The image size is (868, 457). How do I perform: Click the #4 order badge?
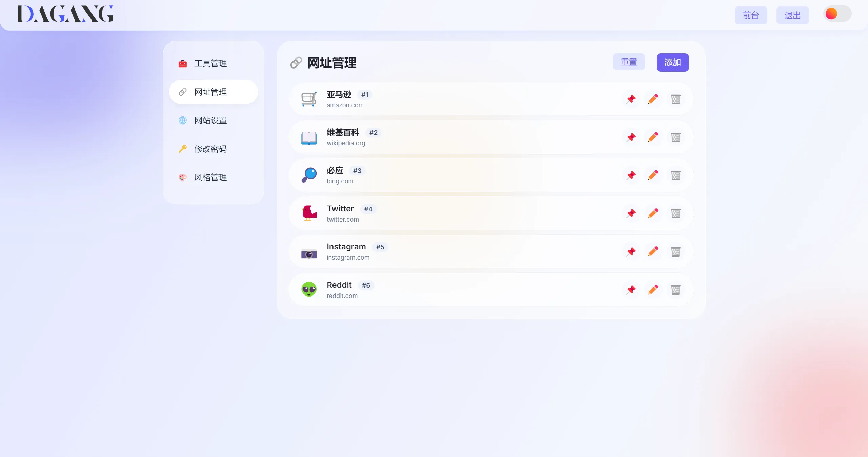point(368,209)
